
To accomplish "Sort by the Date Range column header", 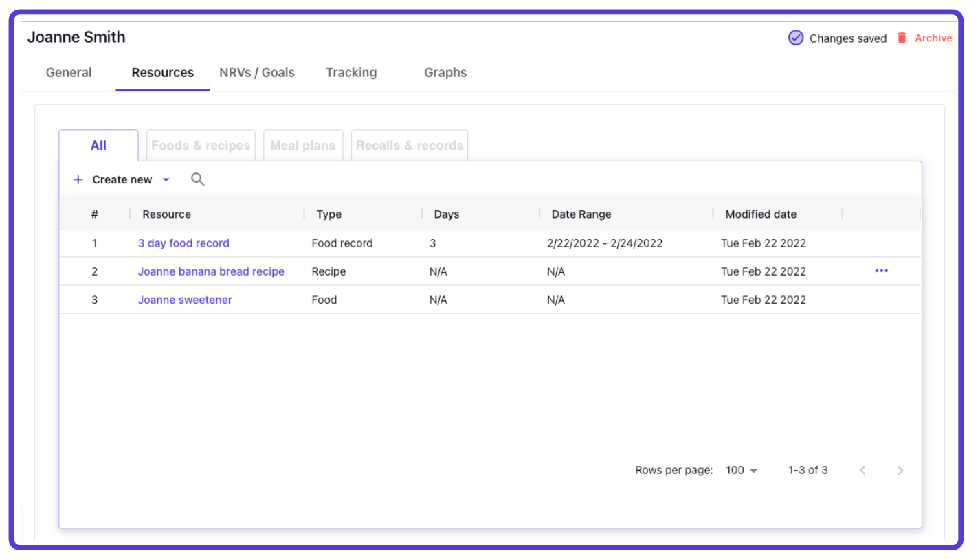I will point(581,214).
